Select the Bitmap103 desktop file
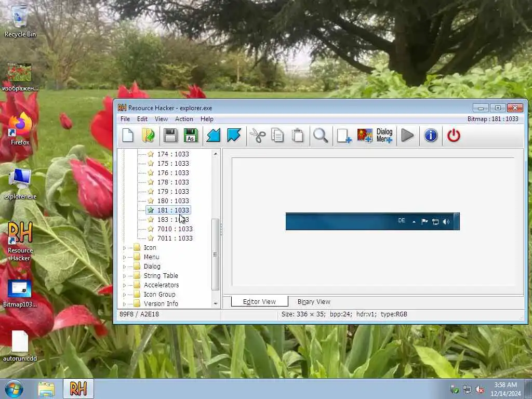532x399 pixels. [20, 294]
